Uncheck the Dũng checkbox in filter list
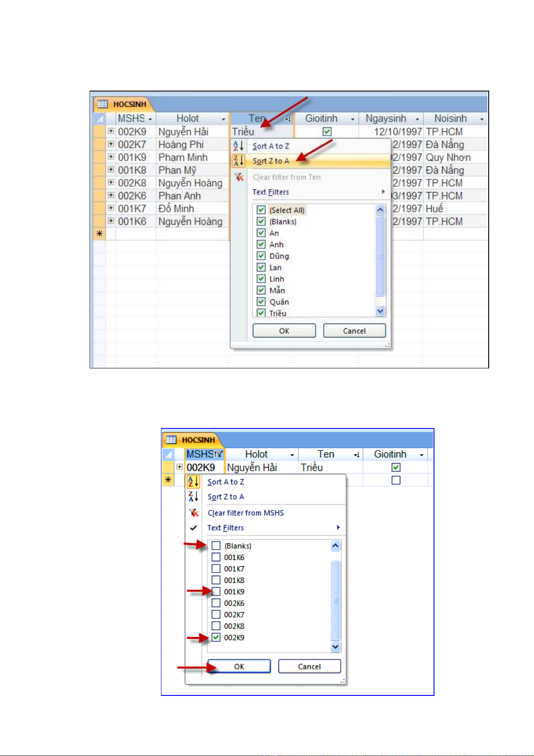This screenshot has width=534, height=756. click(x=261, y=256)
